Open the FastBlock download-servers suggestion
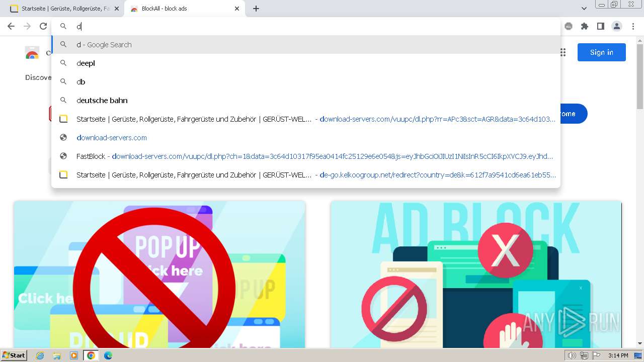 tap(306, 156)
